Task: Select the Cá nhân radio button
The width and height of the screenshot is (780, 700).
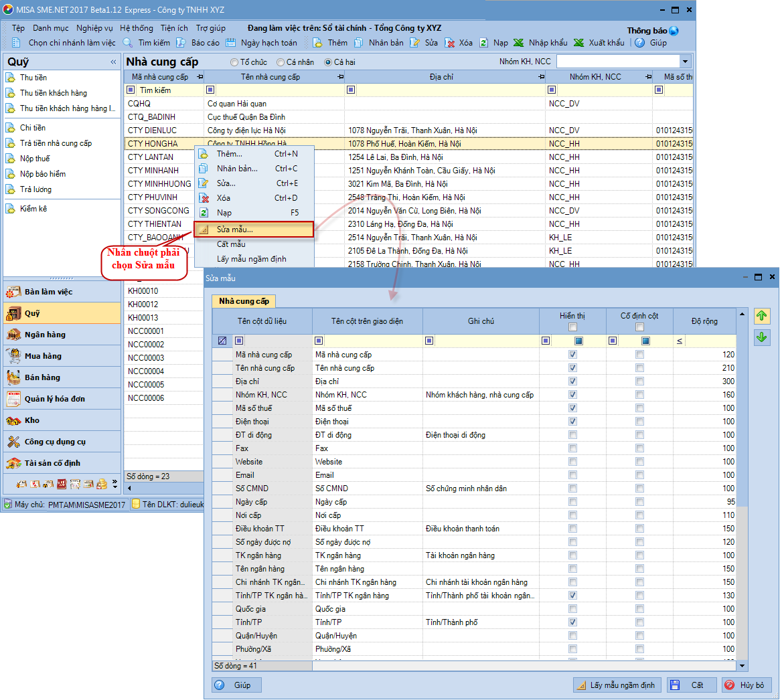Action: [x=281, y=62]
